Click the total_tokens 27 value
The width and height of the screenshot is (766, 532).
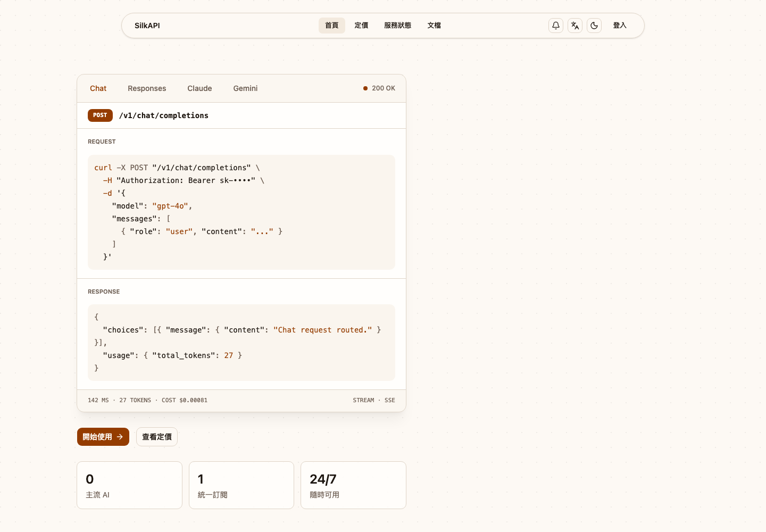coord(229,355)
